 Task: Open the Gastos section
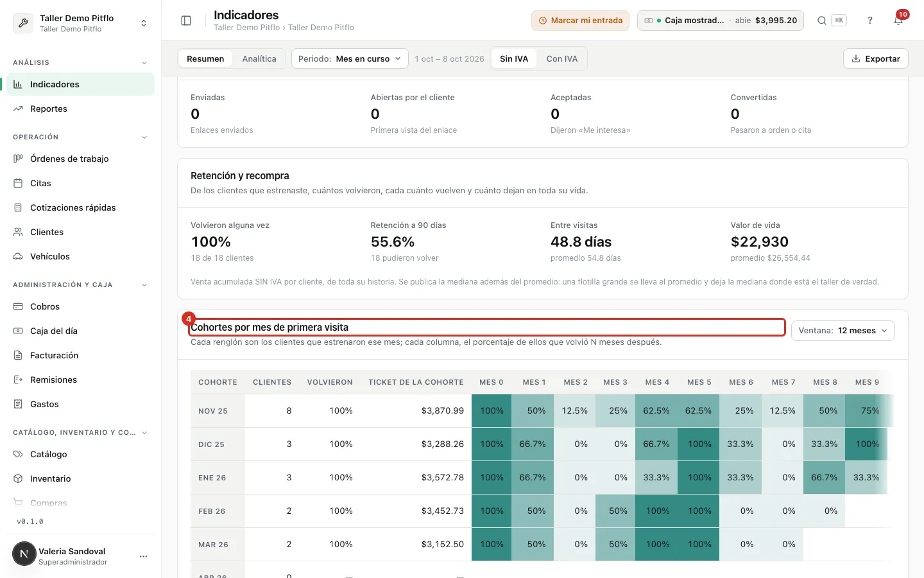pos(80,404)
